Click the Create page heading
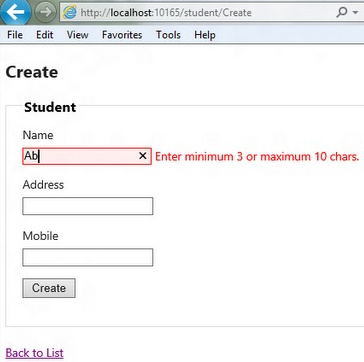This screenshot has height=362, width=364. pos(32,72)
